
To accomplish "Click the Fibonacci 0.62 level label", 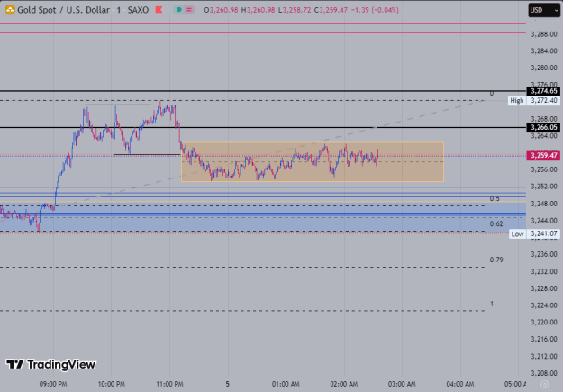I will pyautogui.click(x=496, y=223).
